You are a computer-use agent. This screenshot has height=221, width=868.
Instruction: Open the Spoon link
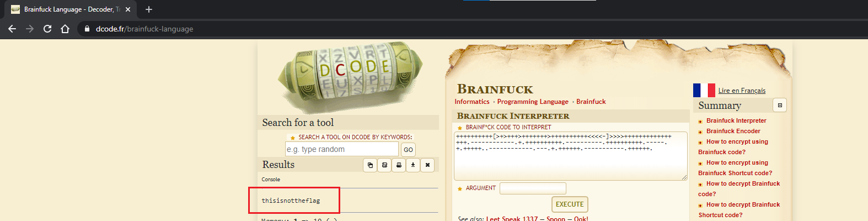556,218
